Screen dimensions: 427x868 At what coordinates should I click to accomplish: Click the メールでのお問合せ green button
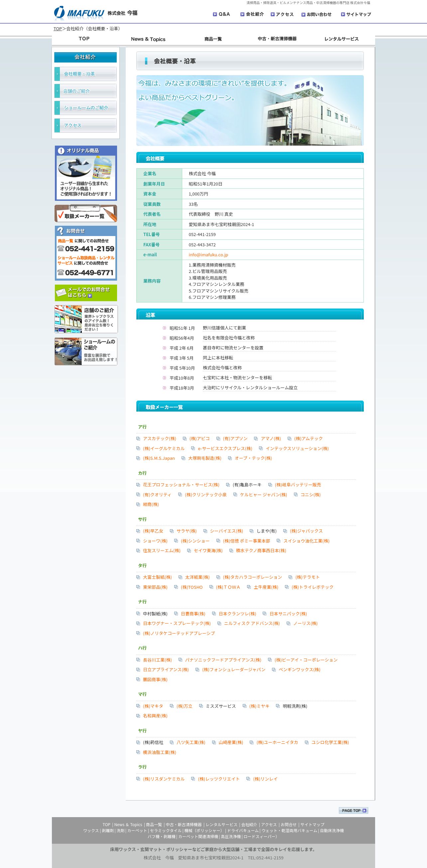(86, 293)
